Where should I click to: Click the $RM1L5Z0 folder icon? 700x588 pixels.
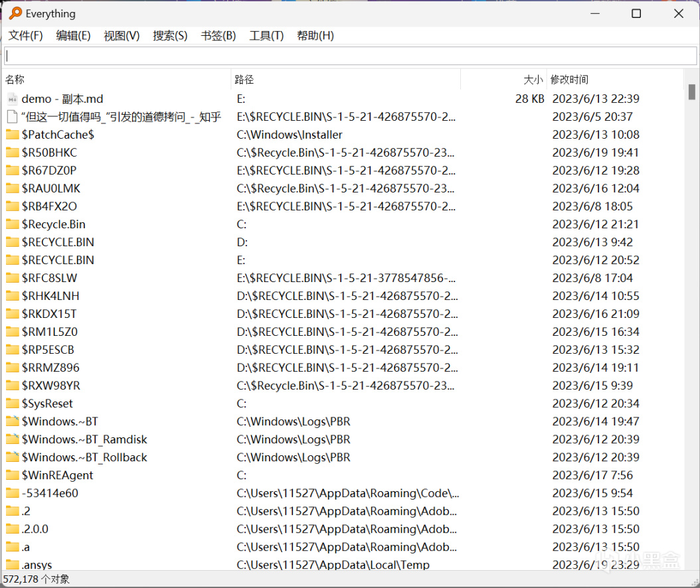[13, 331]
